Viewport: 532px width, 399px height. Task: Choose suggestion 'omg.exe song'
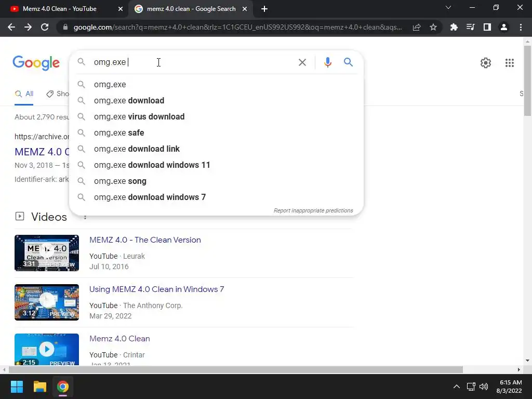pos(216,181)
